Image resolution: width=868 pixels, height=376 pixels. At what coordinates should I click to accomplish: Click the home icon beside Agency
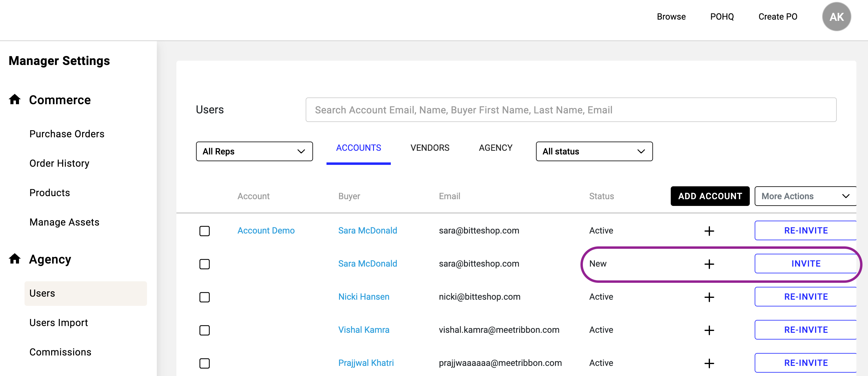click(14, 259)
